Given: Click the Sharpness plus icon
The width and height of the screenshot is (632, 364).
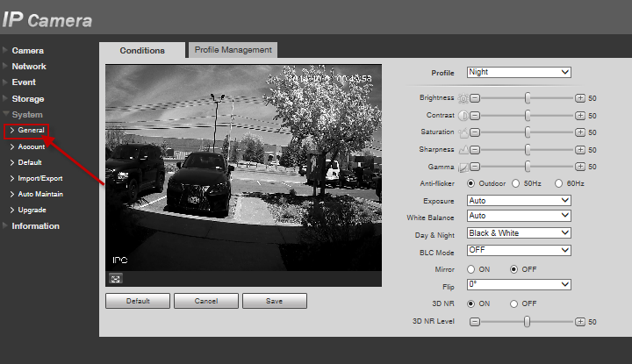Looking at the screenshot, I should pyautogui.click(x=580, y=149).
